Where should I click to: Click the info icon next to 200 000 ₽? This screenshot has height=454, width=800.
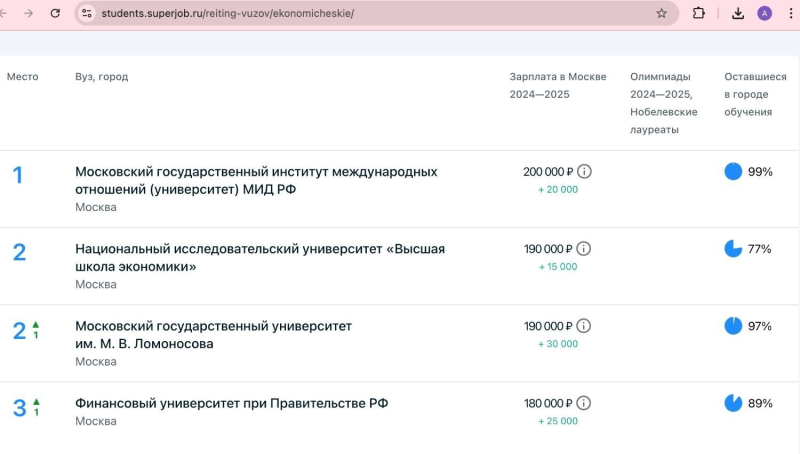585,172
